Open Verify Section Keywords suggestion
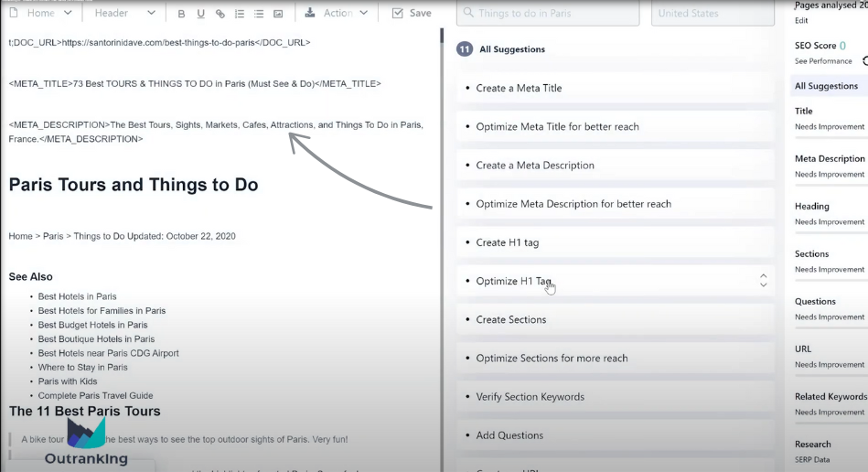Viewport: 868px width, 472px height. point(615,397)
